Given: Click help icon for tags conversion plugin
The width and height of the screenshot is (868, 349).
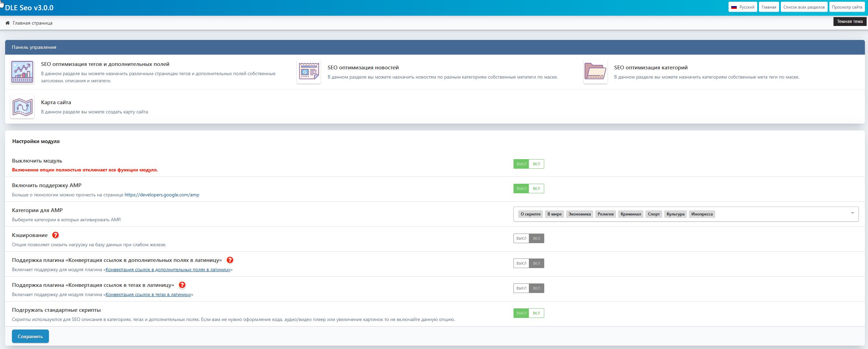Looking at the screenshot, I should (182, 285).
